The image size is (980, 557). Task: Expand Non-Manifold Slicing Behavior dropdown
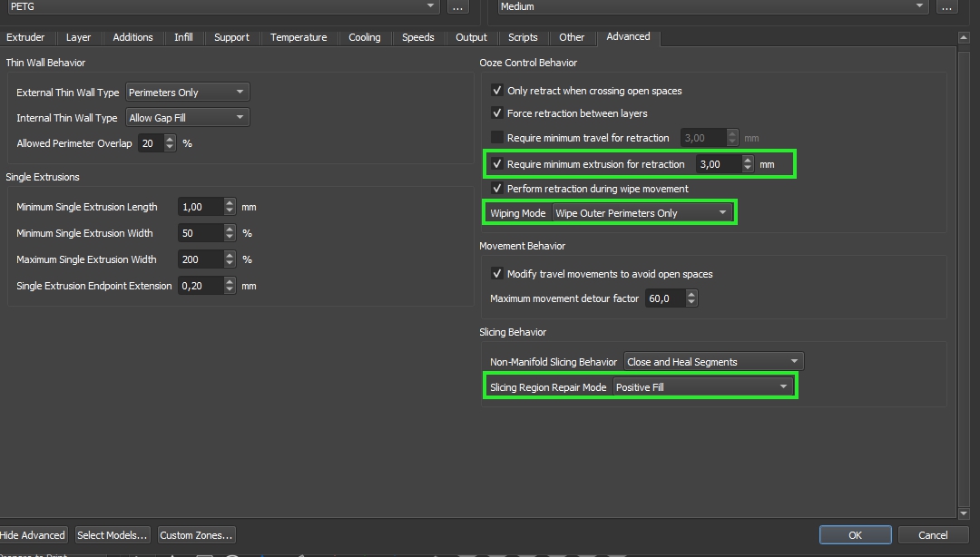coord(712,362)
